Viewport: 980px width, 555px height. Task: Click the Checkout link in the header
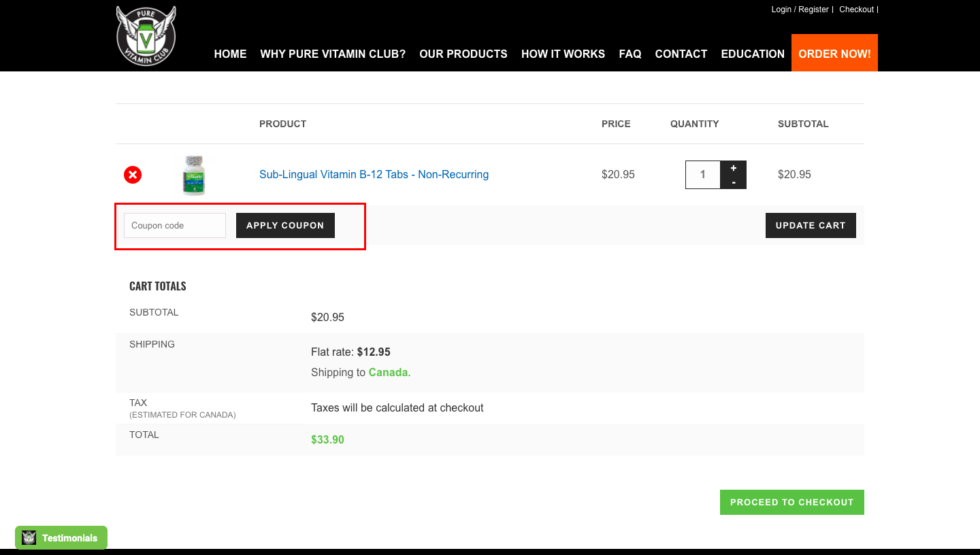[856, 10]
